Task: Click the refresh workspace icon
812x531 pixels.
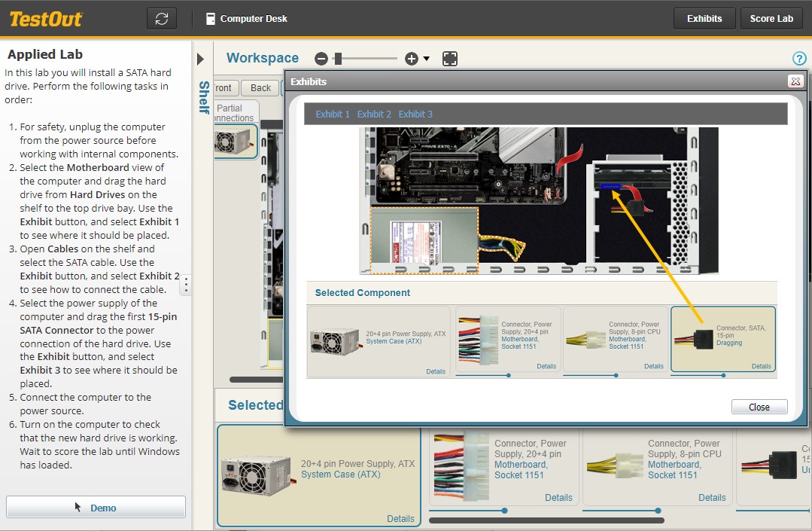Action: click(161, 18)
